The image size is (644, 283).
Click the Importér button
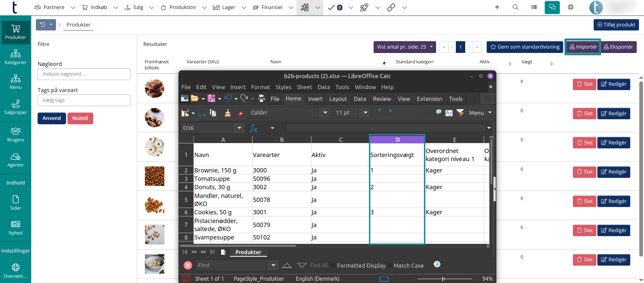(583, 47)
